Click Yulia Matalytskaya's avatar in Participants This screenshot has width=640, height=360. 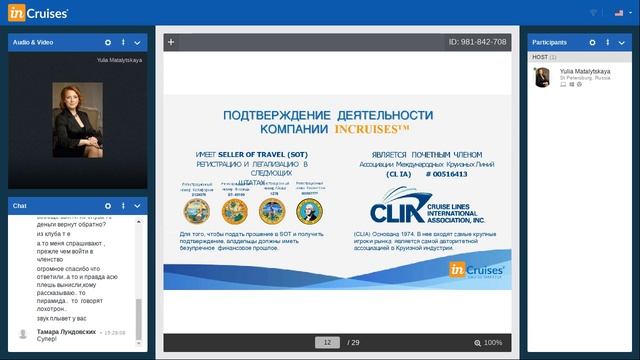point(542,78)
